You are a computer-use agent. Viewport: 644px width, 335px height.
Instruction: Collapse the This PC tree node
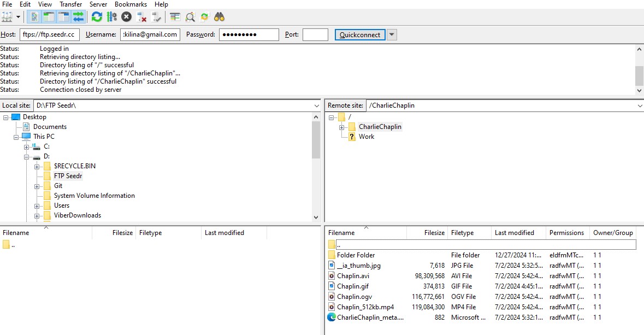click(16, 137)
